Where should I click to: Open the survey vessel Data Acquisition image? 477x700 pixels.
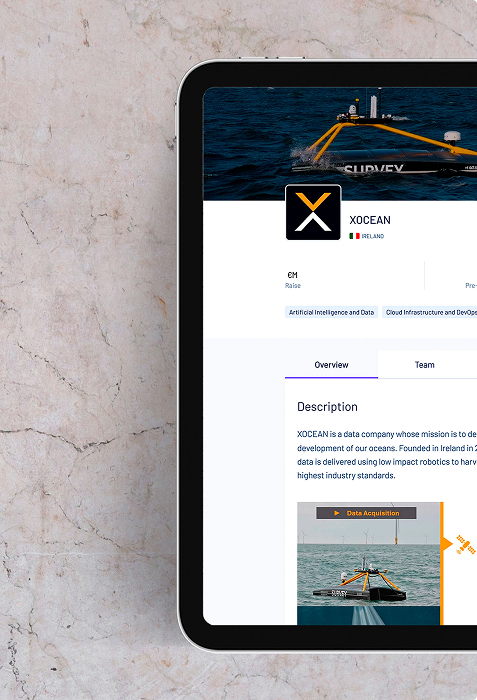369,563
